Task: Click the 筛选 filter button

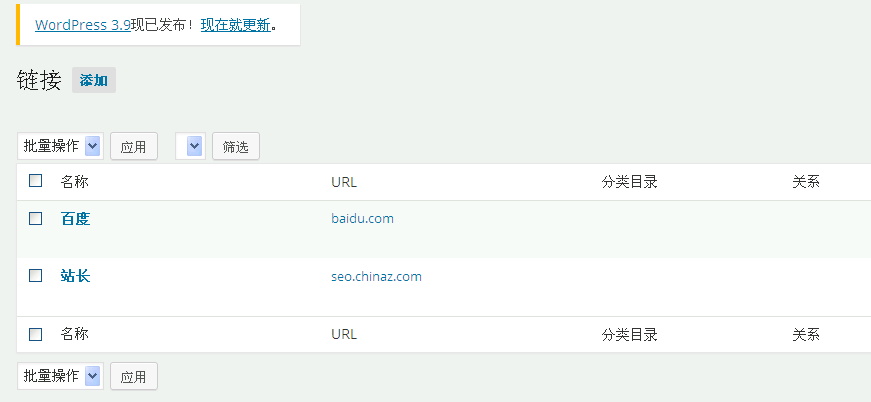Action: pyautogui.click(x=235, y=147)
